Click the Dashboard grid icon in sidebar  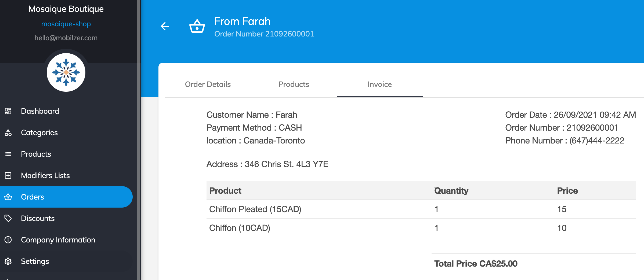(x=8, y=111)
